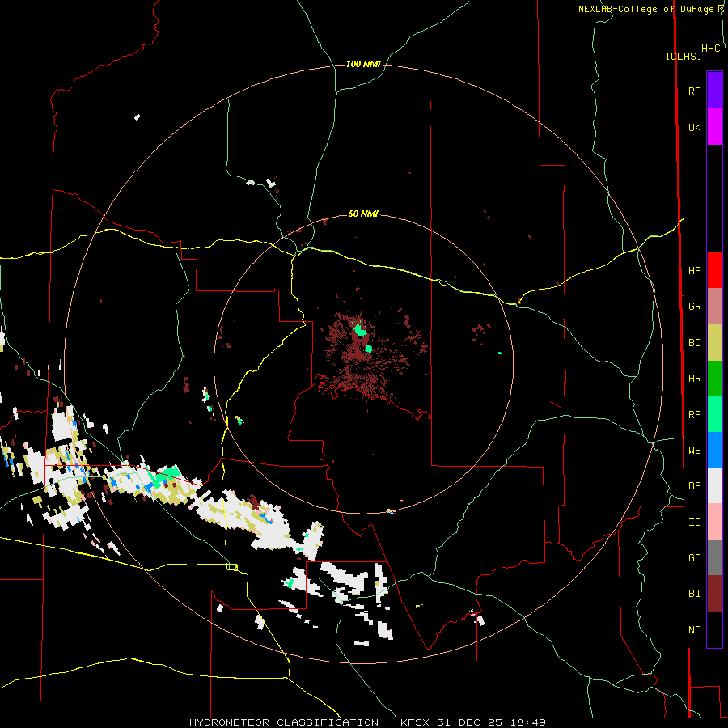Click the white DS legend swatch

pyautogui.click(x=714, y=485)
